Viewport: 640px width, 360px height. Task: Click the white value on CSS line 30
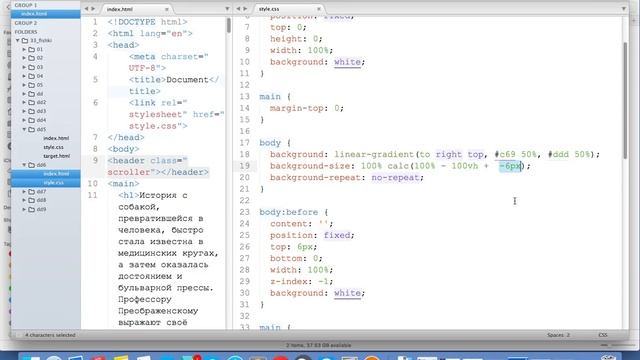pyautogui.click(x=347, y=293)
